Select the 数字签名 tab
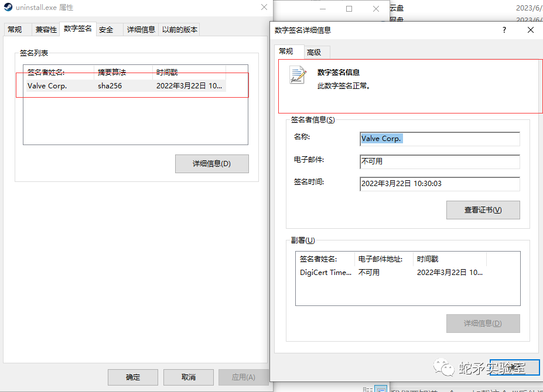 (77, 29)
